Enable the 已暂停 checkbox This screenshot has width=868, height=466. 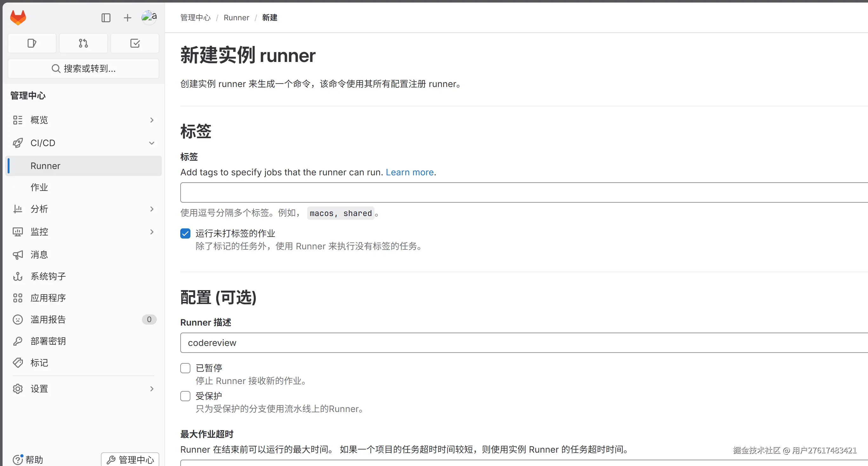click(x=185, y=368)
